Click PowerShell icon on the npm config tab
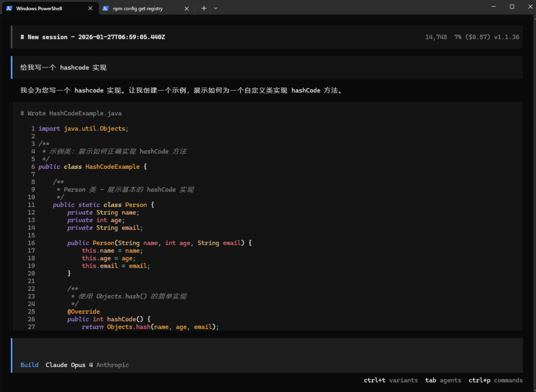 105,8
